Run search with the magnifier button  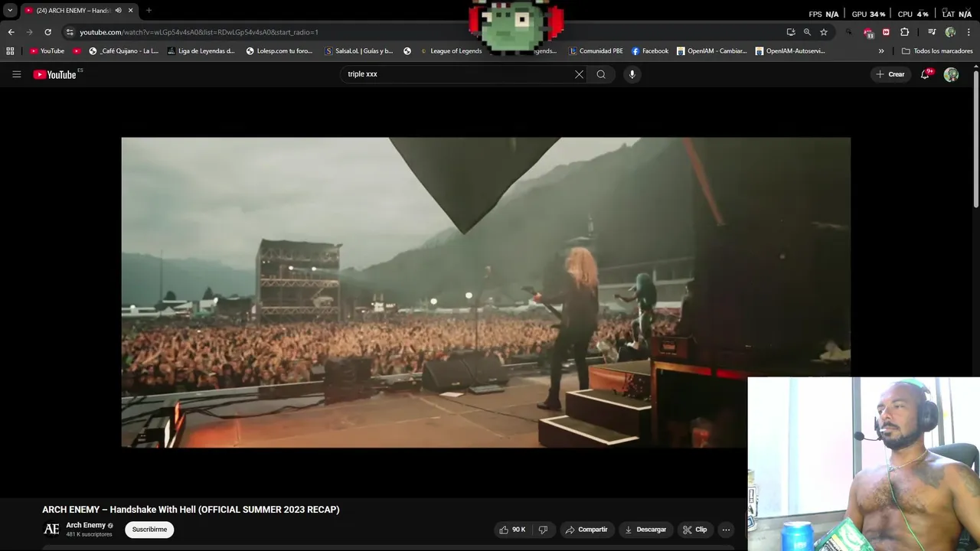pyautogui.click(x=601, y=74)
